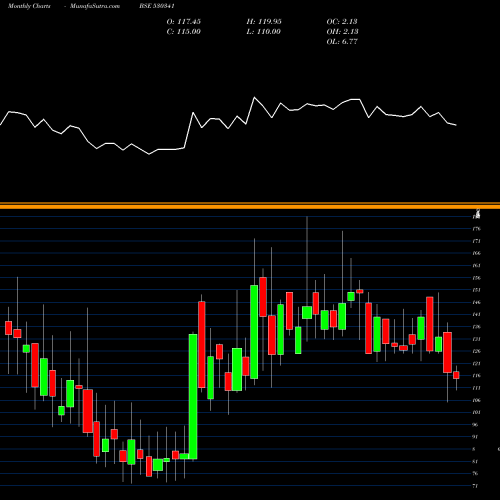Open the MunafaSutra.com label
This screenshot has height=500, width=500.
coord(95,6)
